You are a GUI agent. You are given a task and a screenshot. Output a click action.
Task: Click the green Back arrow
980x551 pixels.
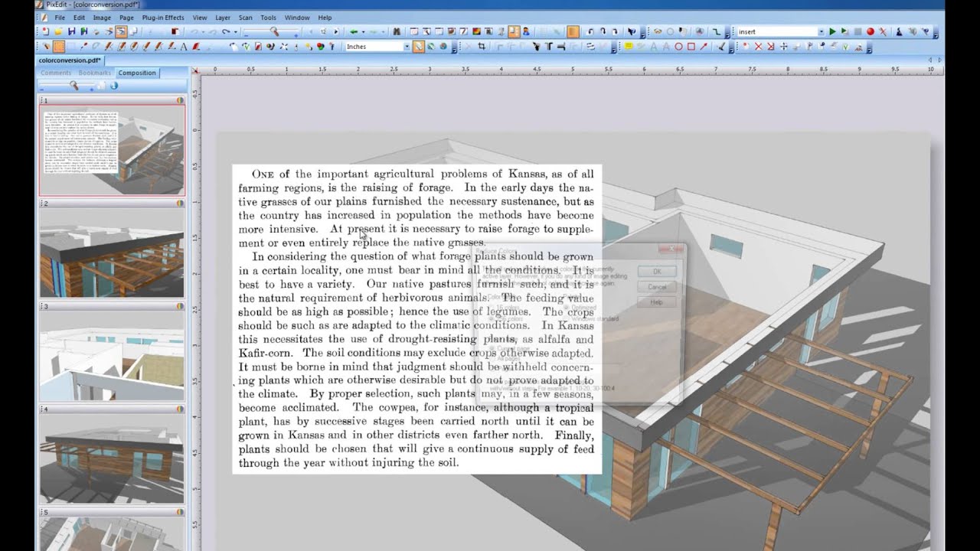click(x=354, y=31)
